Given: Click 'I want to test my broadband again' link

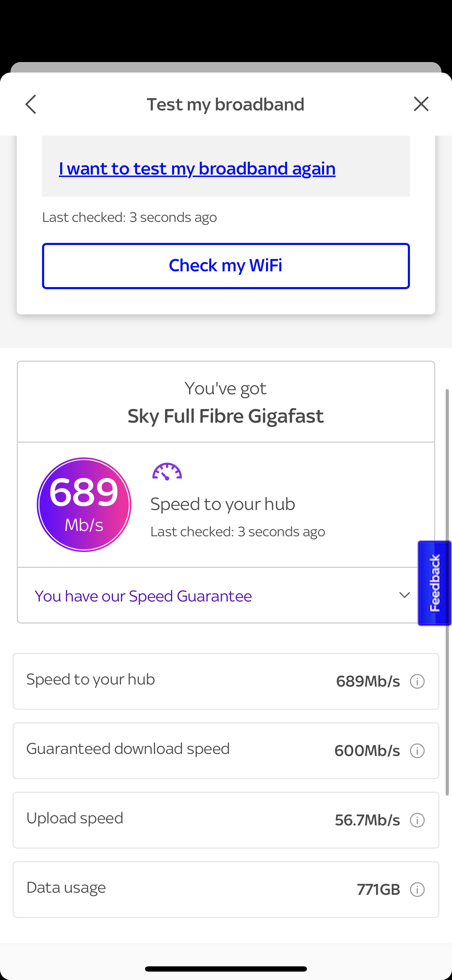Looking at the screenshot, I should tap(197, 169).
